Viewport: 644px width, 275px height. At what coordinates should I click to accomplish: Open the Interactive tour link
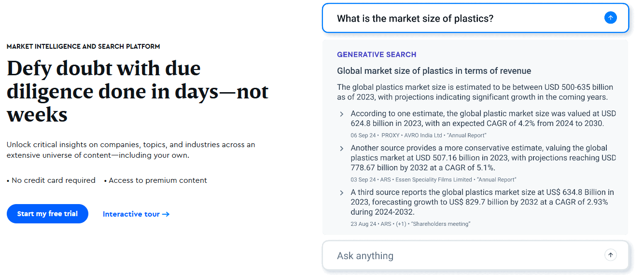pyautogui.click(x=136, y=214)
